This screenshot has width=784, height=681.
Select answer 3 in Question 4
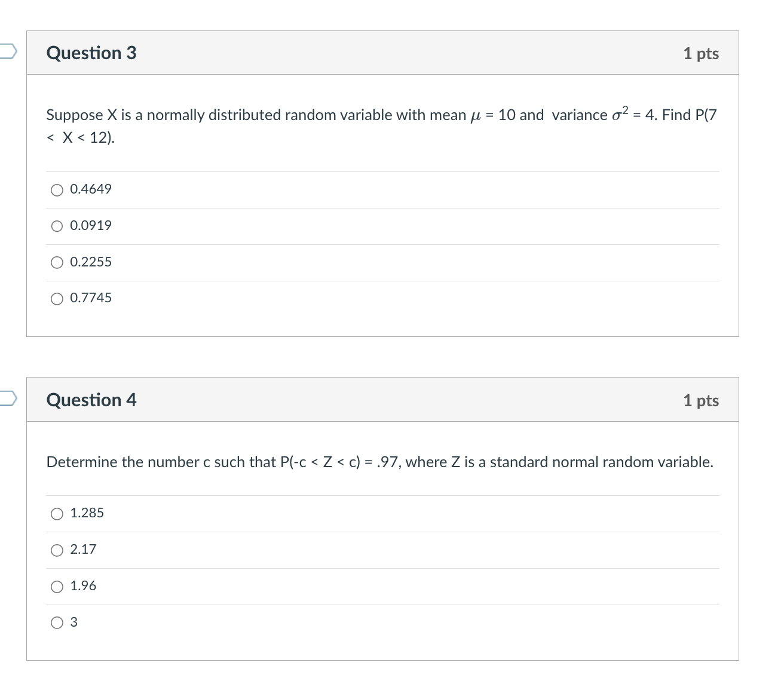(x=57, y=622)
